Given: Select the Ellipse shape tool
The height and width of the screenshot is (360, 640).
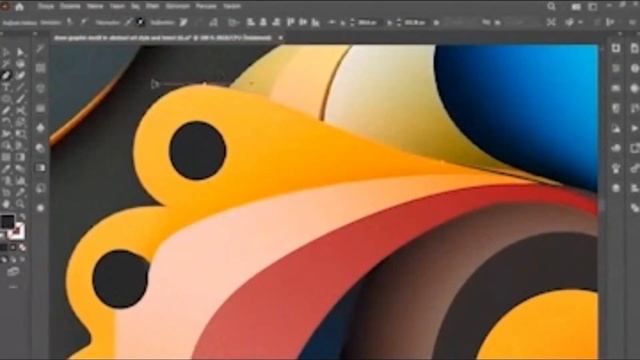Looking at the screenshot, I should [x=6, y=99].
